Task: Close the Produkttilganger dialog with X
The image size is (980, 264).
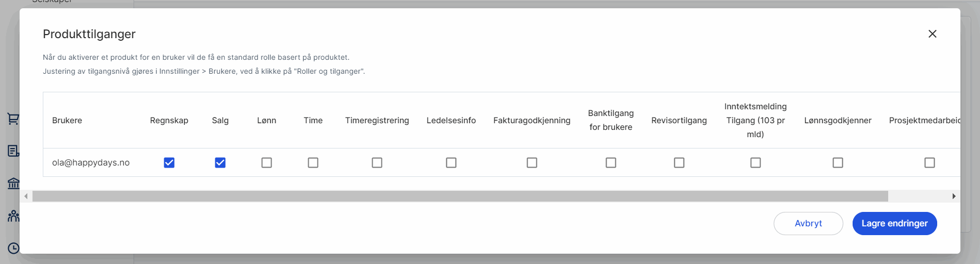Action: tap(932, 34)
